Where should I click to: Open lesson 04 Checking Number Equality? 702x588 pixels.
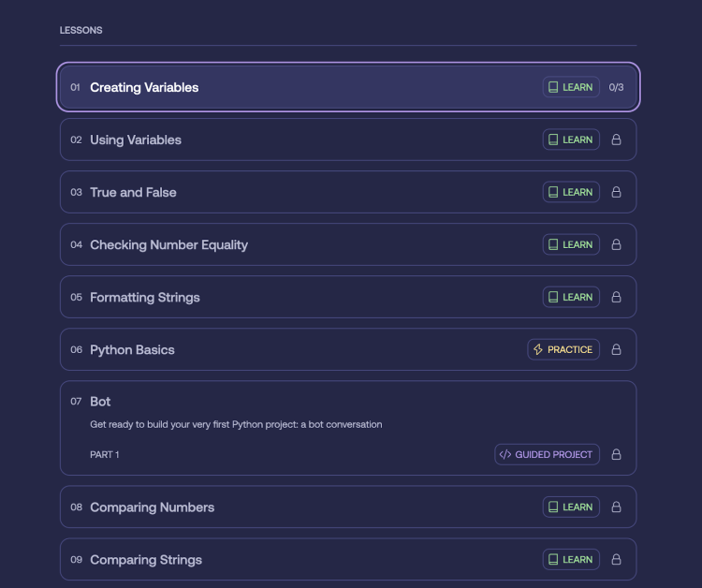[x=168, y=244]
